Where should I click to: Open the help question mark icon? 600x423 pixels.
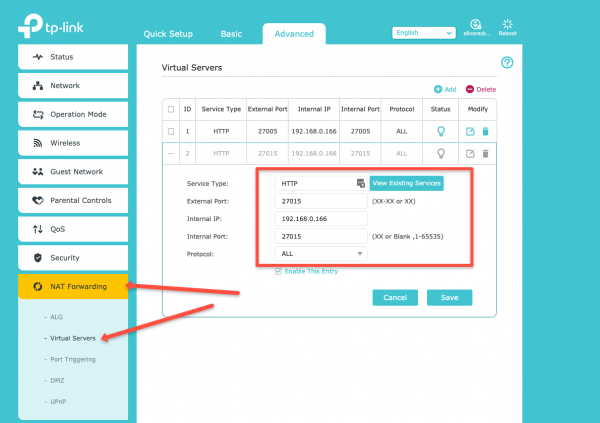tap(507, 63)
